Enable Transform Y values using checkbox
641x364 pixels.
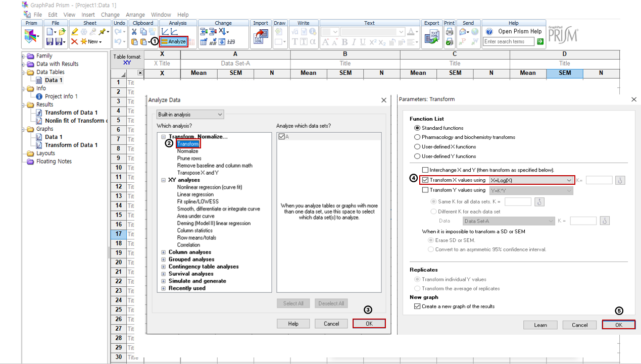coord(425,190)
